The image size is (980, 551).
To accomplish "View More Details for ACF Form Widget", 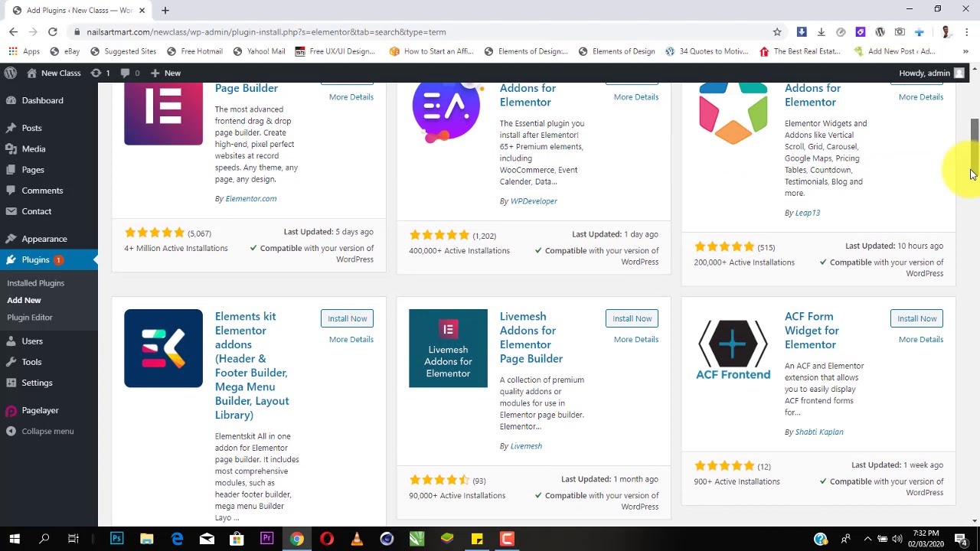I will pos(921,339).
